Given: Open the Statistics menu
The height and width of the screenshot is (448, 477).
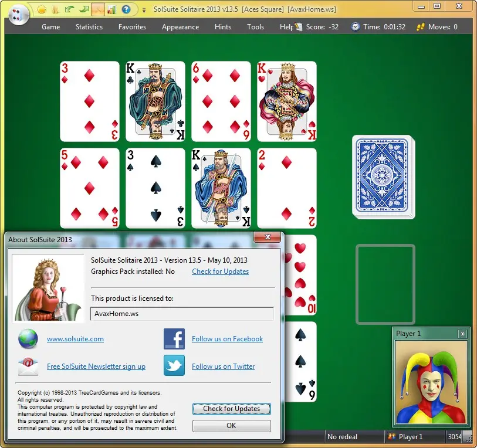Looking at the screenshot, I should point(89,27).
